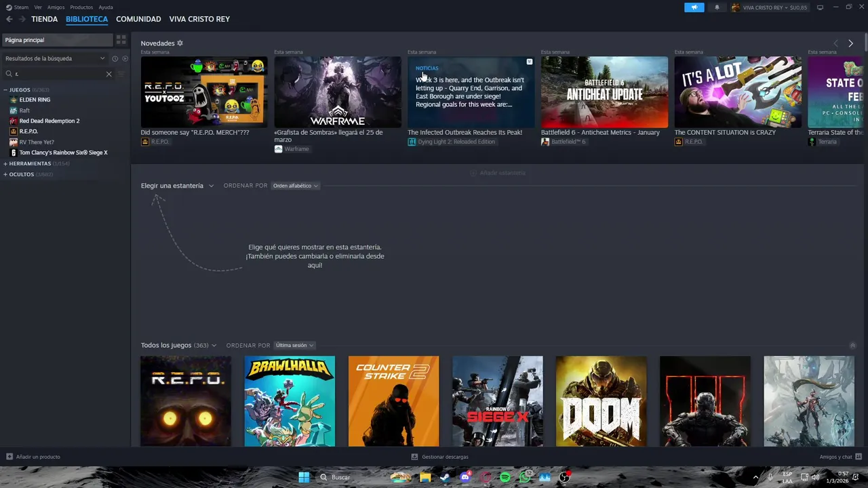This screenshot has width=868, height=488.
Task: Show previous news items with the left chevron
Action: 835,43
